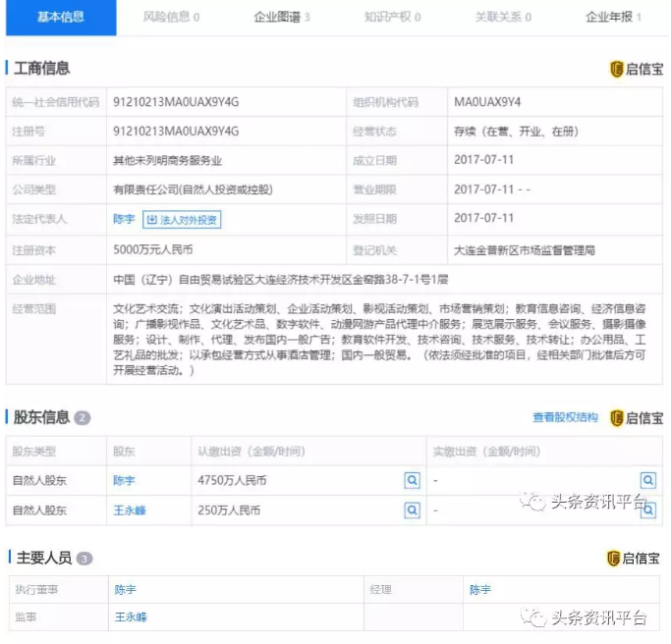Select the 经营范围 business scope paragraph
671x644 pixels.
379,339
